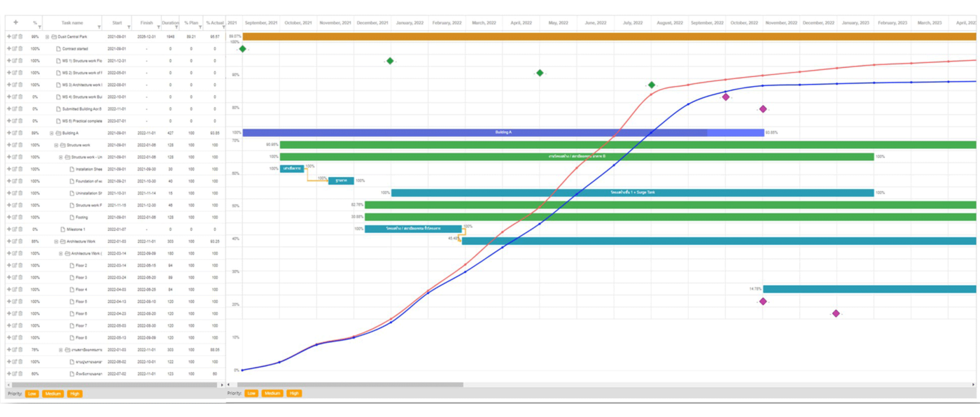Collapse the Building A group

point(52,133)
